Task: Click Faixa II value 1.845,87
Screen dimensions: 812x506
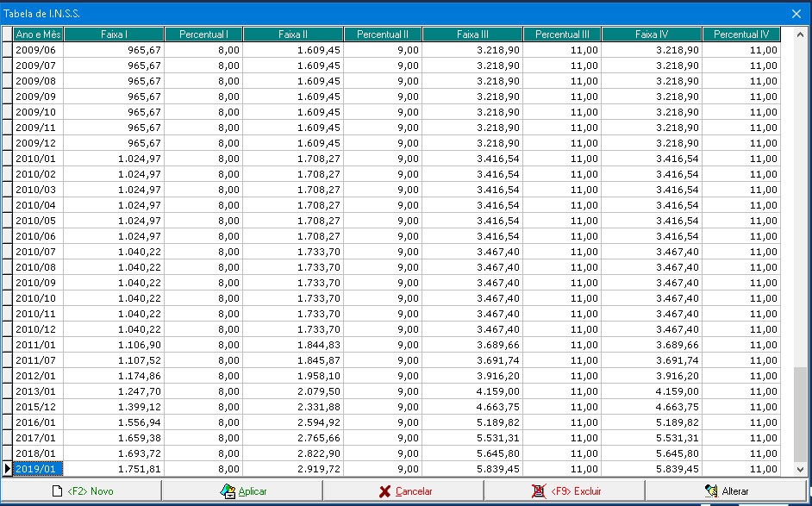Action: click(x=293, y=360)
